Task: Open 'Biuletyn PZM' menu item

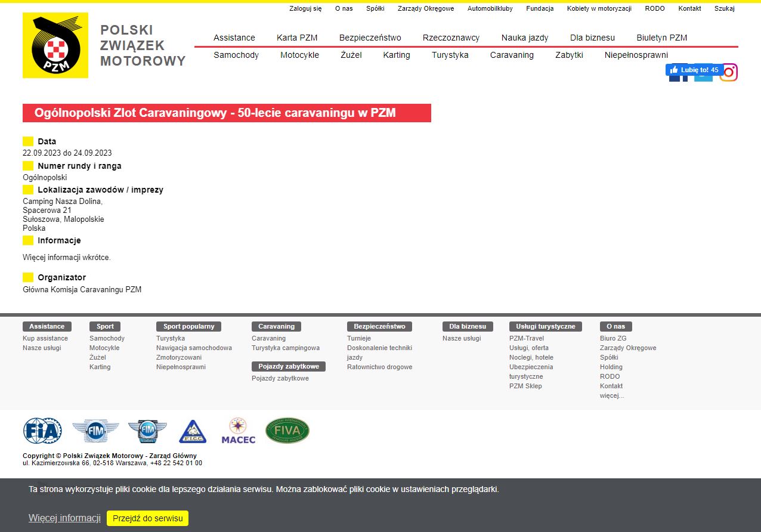Action: pos(661,38)
